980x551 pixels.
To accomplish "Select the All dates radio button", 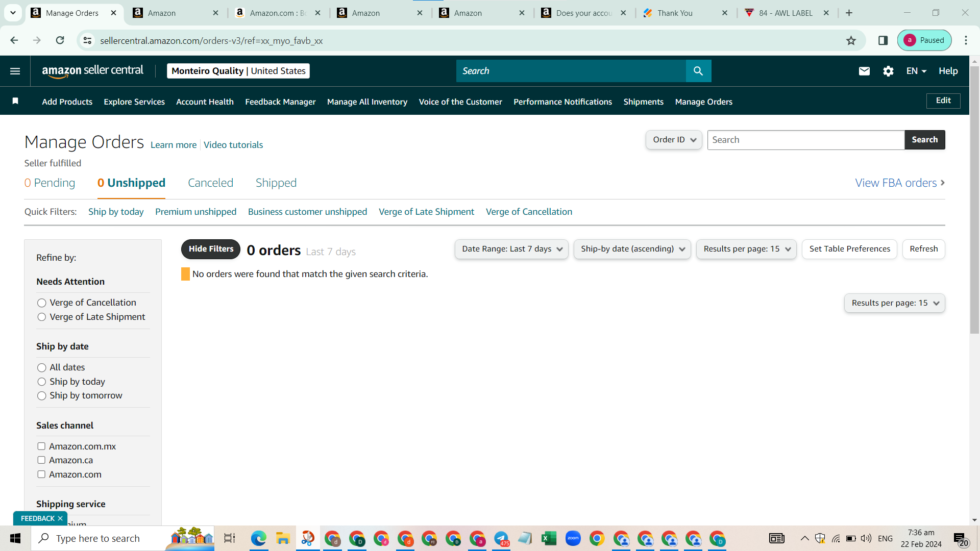I will (42, 368).
